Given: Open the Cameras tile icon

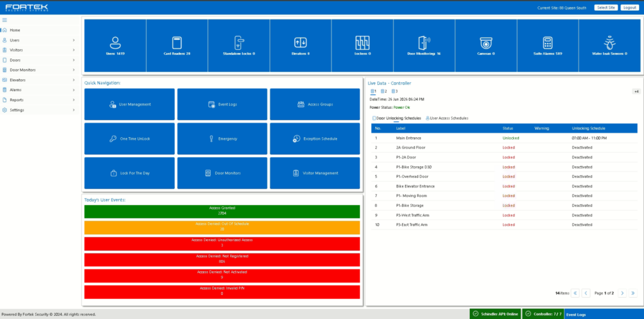Looking at the screenshot, I should point(486,43).
